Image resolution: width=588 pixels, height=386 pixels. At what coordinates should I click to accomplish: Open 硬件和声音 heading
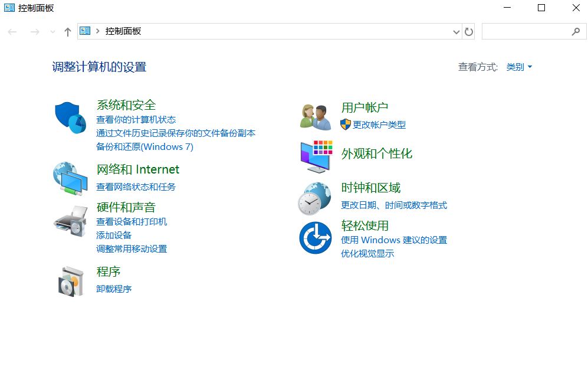[x=126, y=207]
